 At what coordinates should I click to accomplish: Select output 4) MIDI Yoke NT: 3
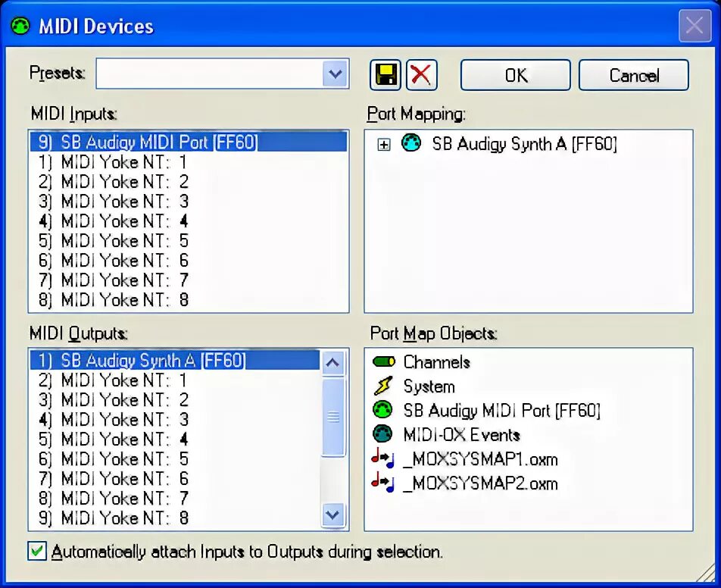click(x=175, y=420)
